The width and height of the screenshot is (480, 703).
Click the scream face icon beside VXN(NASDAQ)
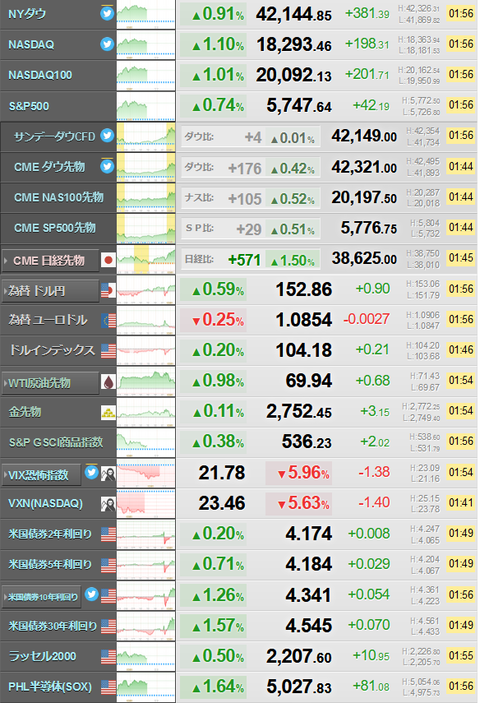(108, 504)
